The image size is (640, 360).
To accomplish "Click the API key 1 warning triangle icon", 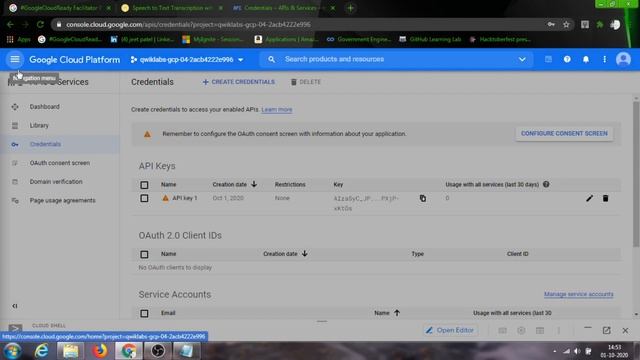I will tap(165, 198).
